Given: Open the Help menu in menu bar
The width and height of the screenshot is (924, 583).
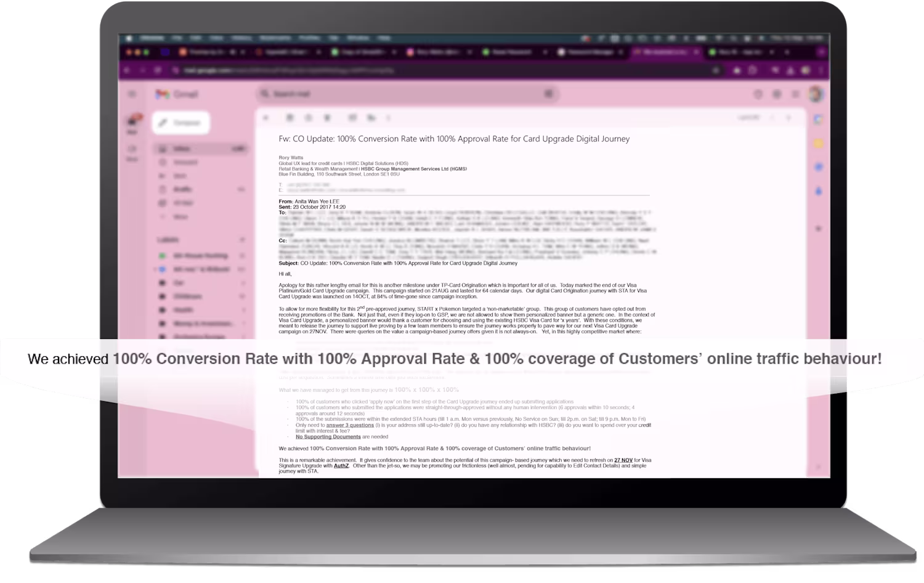Looking at the screenshot, I should [384, 38].
